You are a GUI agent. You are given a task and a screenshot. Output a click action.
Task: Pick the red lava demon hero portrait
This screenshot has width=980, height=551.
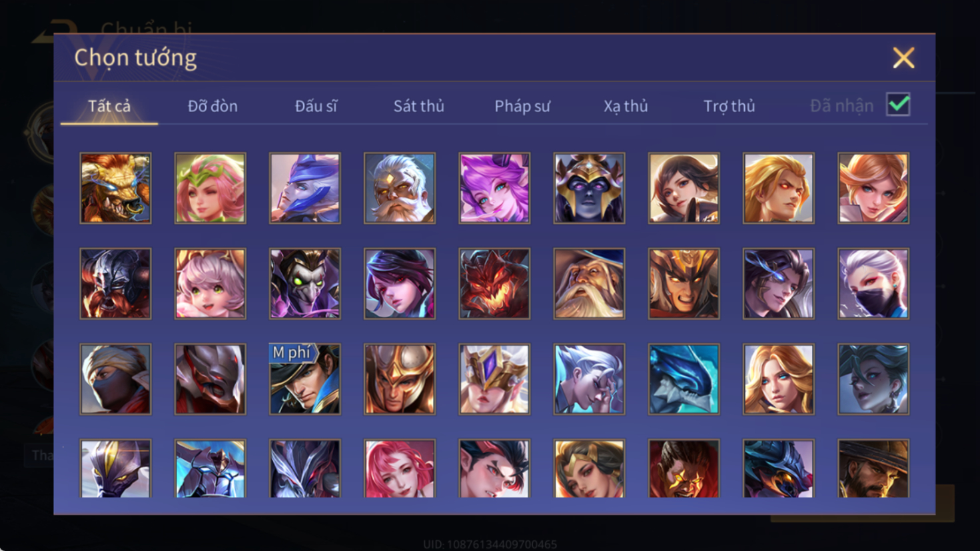pos(494,284)
